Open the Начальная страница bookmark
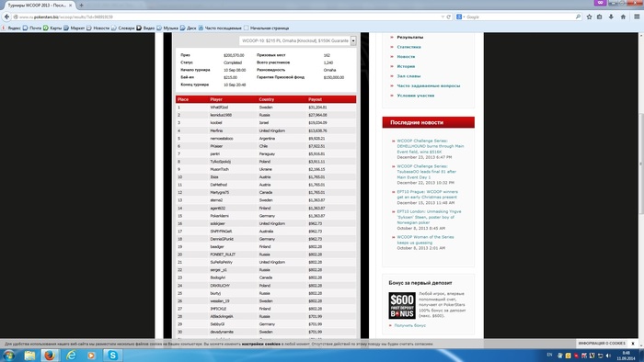This screenshot has width=644, height=362. [x=266, y=28]
